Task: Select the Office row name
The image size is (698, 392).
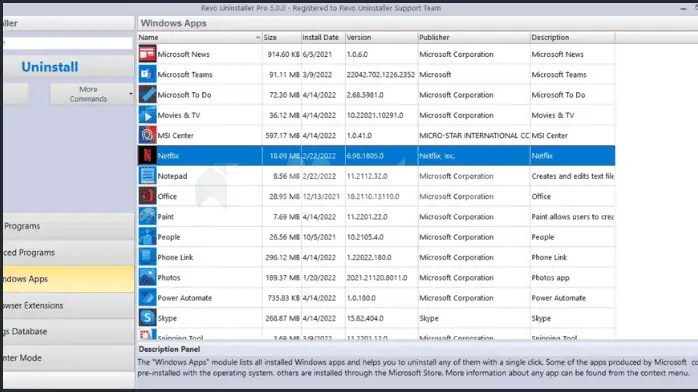Action: pos(167,197)
